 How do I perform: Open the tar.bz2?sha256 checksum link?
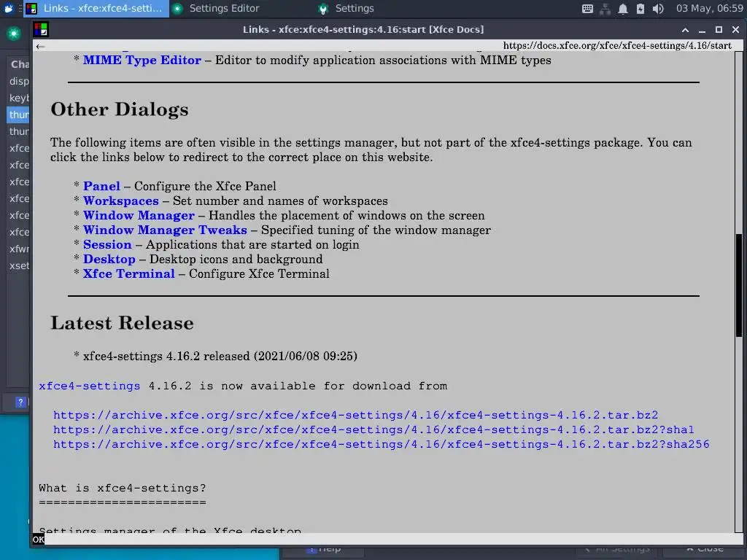pyautogui.click(x=381, y=444)
